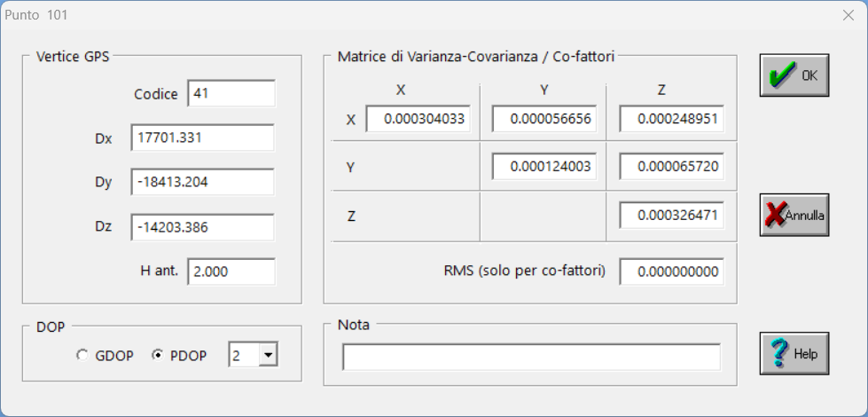The width and height of the screenshot is (868, 417).
Task: Click the green checkmark OK button
Action: (x=794, y=75)
